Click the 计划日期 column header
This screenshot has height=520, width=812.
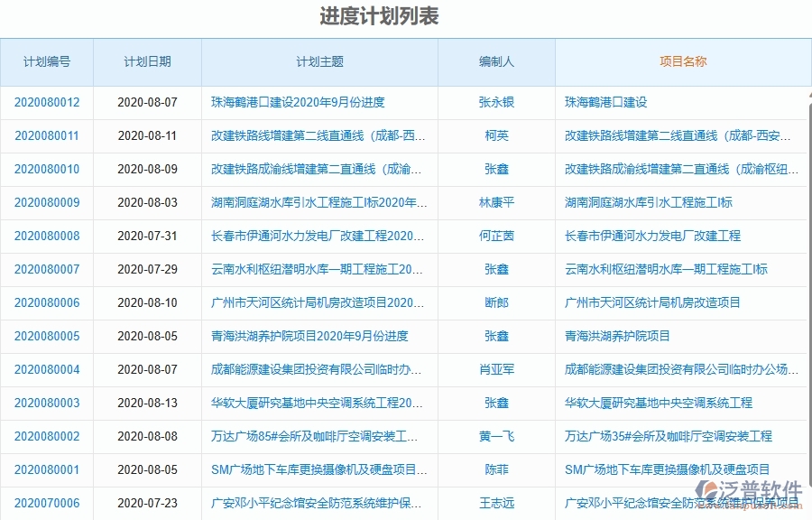pyautogui.click(x=149, y=61)
